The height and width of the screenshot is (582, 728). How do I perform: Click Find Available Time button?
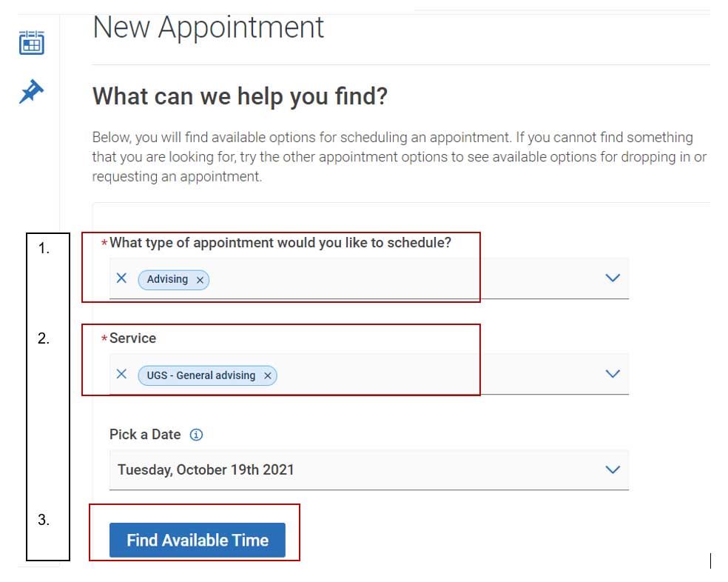click(x=198, y=540)
